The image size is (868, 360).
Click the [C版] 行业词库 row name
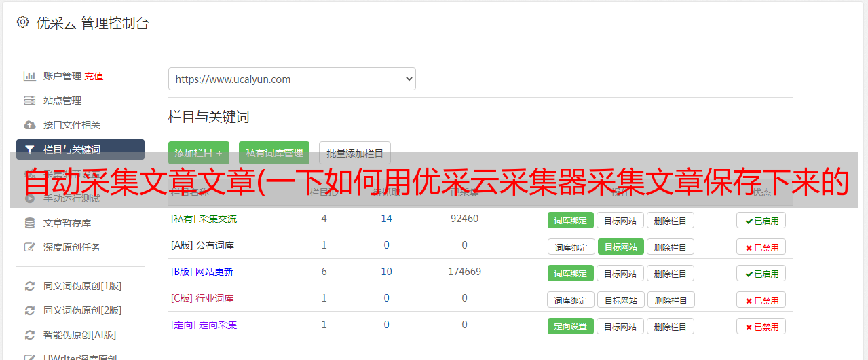[202, 298]
